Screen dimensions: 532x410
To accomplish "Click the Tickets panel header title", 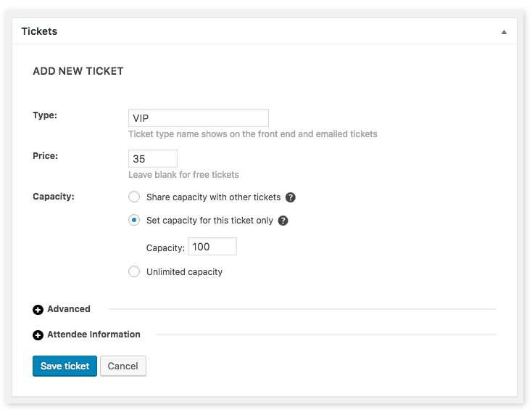I will [x=39, y=31].
